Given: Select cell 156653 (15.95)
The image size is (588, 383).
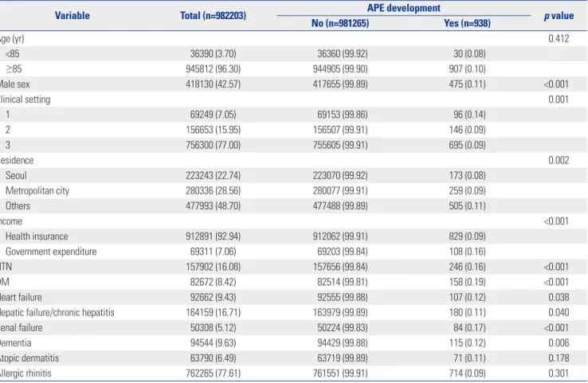Looking at the screenshot, I should click(x=213, y=130).
